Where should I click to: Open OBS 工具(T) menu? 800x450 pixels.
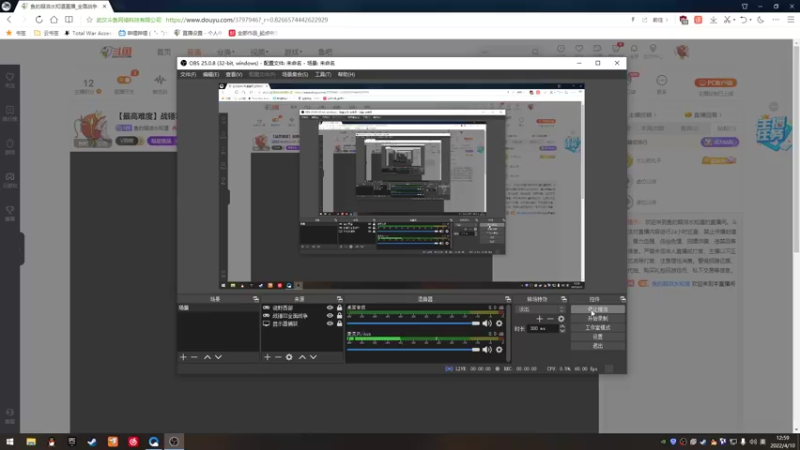[x=322, y=74]
